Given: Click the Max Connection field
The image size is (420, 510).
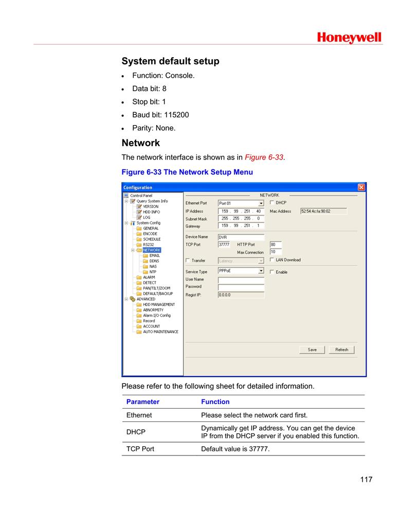Looking at the screenshot, I should tap(276, 252).
